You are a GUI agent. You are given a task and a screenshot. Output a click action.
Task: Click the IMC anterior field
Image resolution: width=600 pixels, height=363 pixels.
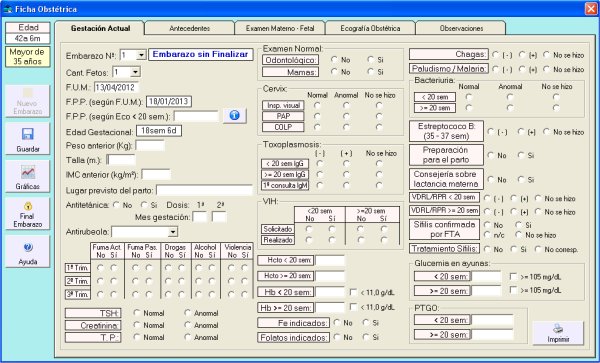156,174
